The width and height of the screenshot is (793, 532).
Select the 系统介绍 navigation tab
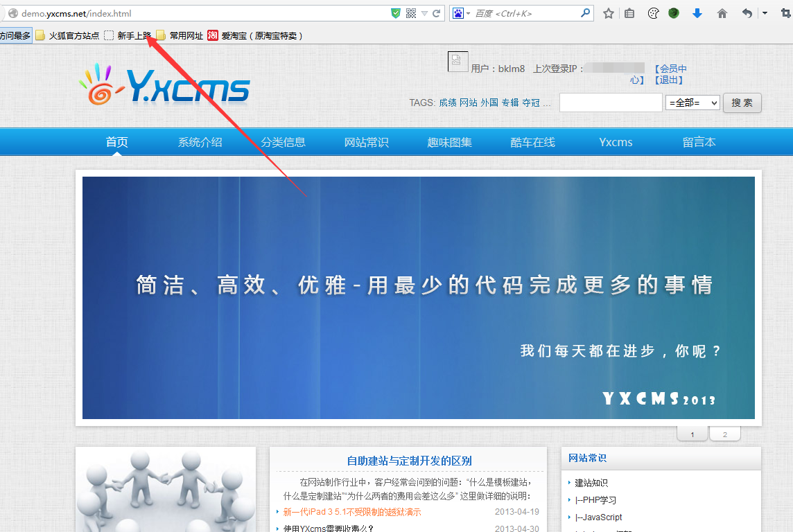[x=200, y=142]
